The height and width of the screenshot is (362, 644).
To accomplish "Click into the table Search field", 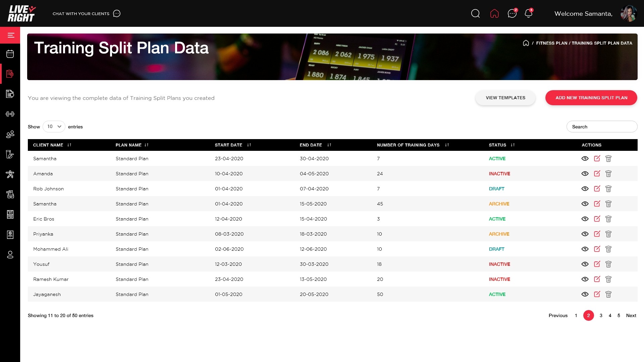I will pyautogui.click(x=602, y=127).
